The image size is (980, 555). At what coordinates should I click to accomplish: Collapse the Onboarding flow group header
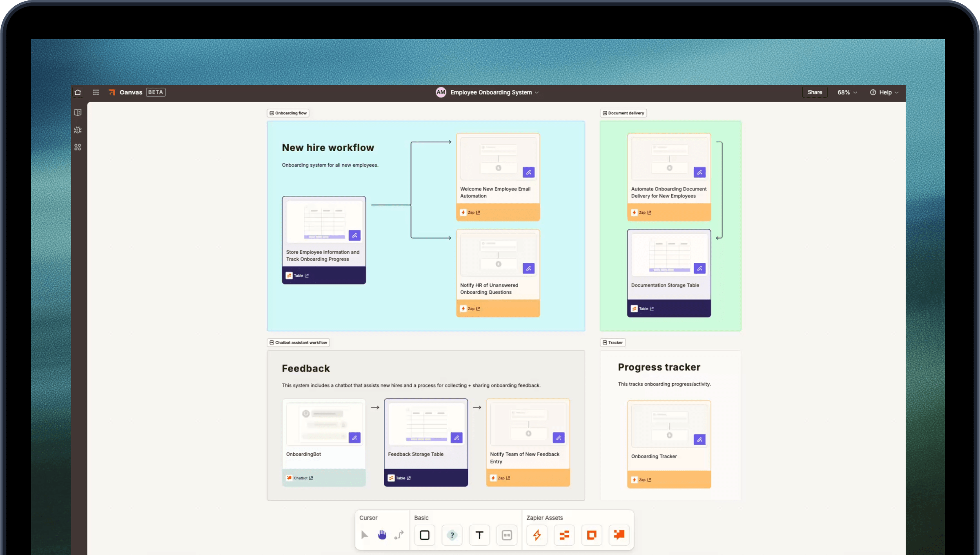pos(272,113)
